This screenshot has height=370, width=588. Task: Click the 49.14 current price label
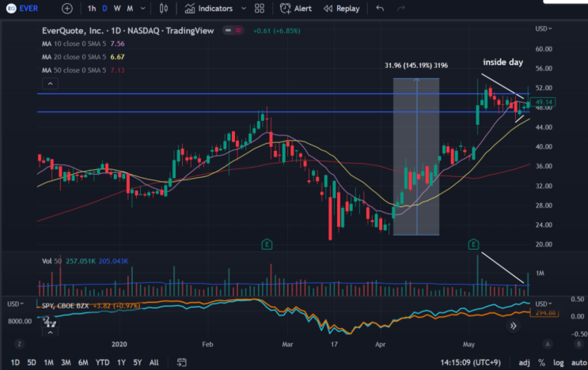coord(544,102)
